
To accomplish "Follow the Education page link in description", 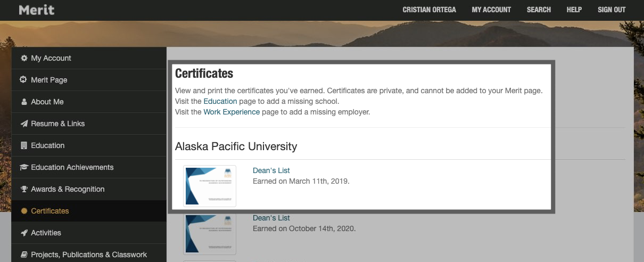I will tap(220, 101).
